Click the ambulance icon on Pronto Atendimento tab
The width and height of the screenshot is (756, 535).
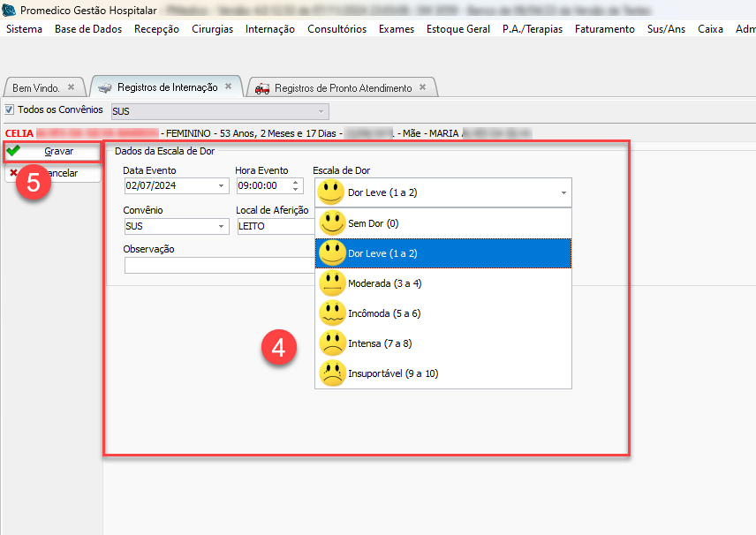coord(262,88)
